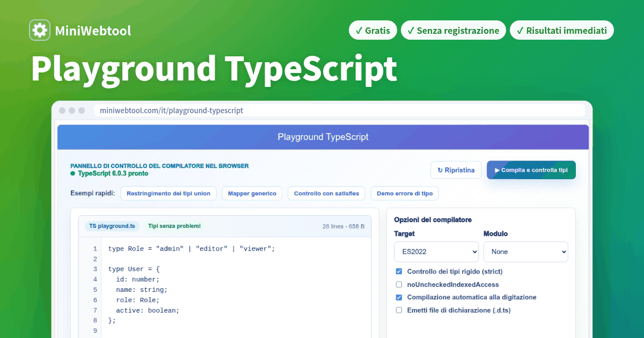Open the Modulo None dropdown
The width and height of the screenshot is (644, 338).
pos(526,252)
